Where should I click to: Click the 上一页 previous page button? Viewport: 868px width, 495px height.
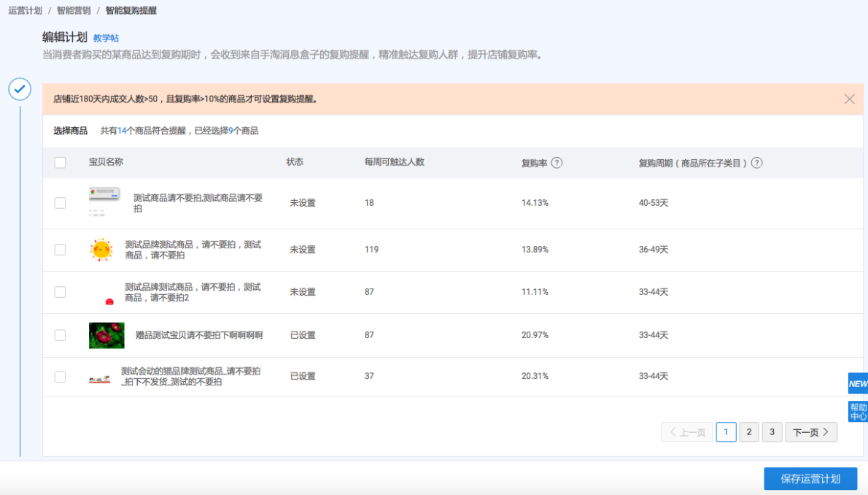686,431
